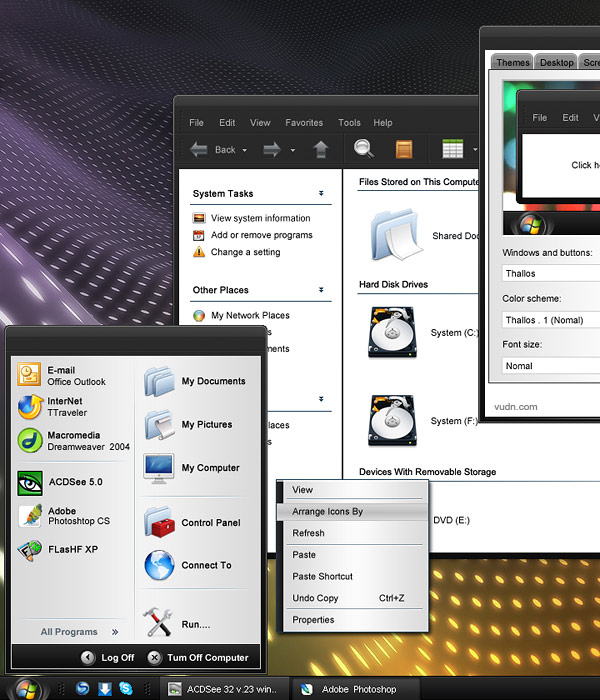Open Color scheme combo box

point(551,320)
